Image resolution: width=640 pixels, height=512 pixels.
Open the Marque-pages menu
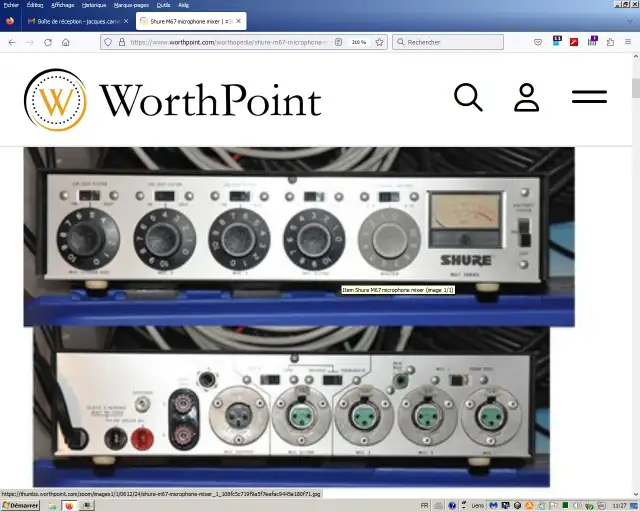click(x=131, y=5)
